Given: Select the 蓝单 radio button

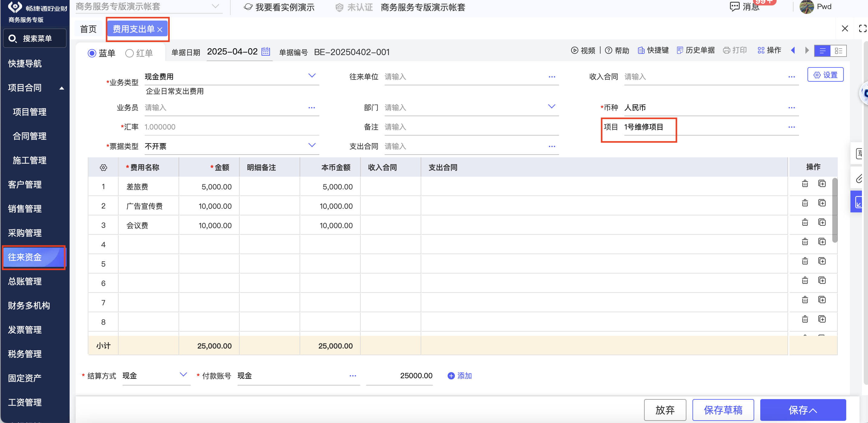Looking at the screenshot, I should pyautogui.click(x=92, y=53).
